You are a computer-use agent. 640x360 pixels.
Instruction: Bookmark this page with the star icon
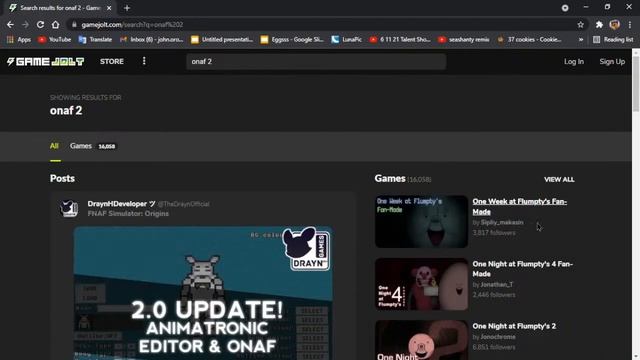[580, 25]
